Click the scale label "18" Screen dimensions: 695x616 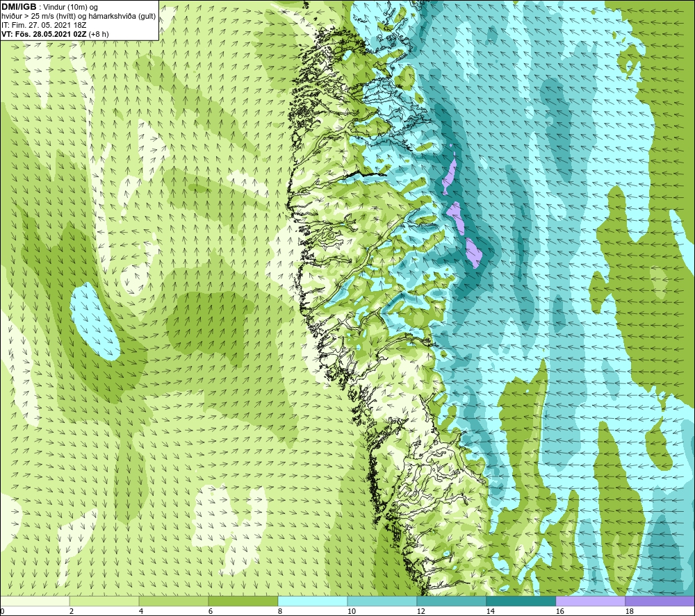629,611
